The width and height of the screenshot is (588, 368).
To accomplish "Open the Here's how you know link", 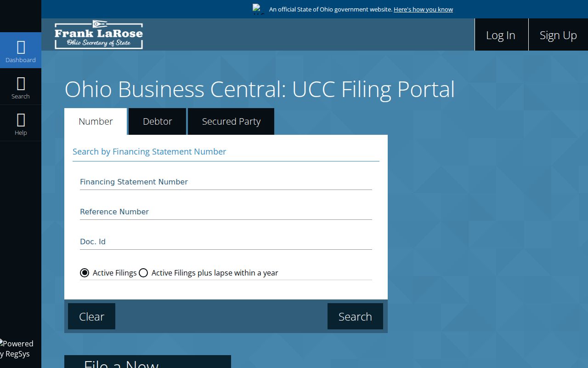I will click(x=423, y=9).
